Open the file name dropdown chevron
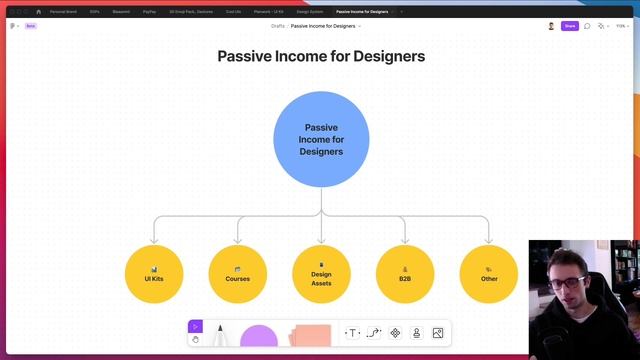Image resolution: width=640 pixels, height=360 pixels. (x=360, y=26)
